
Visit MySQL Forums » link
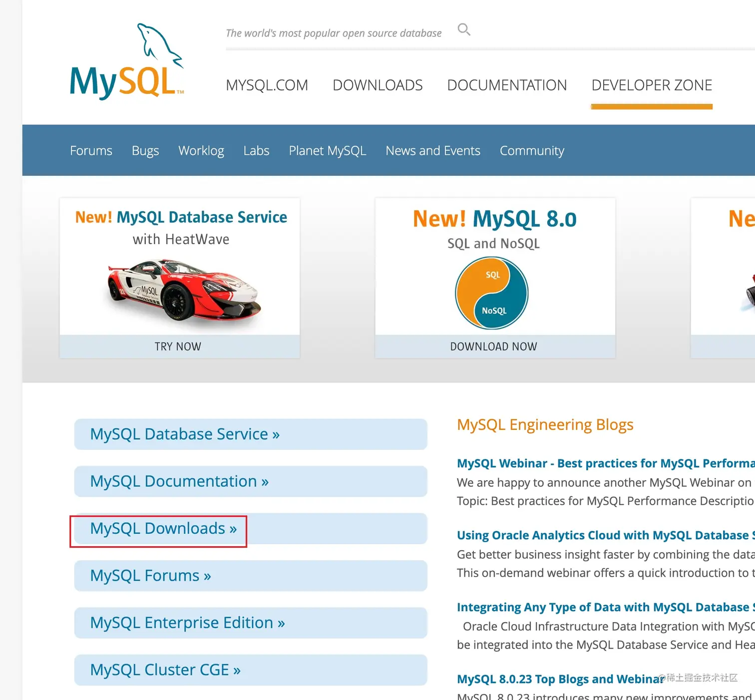(251, 576)
